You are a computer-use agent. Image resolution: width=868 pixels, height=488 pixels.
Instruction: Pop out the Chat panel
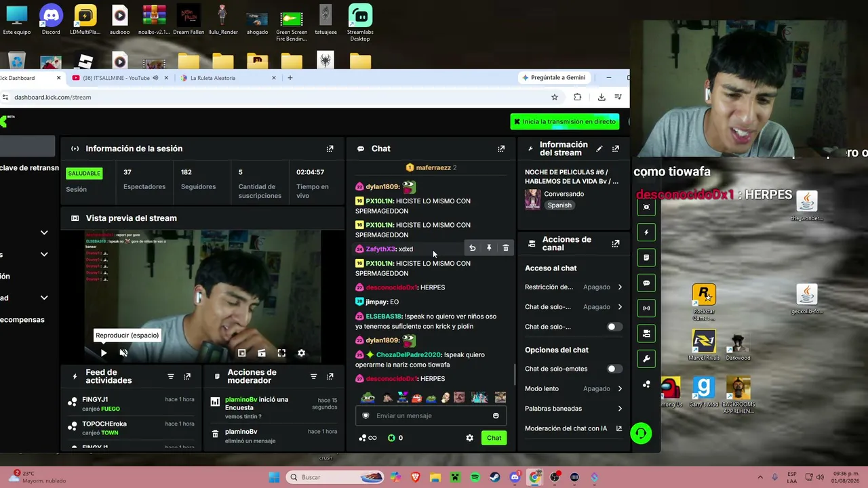[x=501, y=148]
